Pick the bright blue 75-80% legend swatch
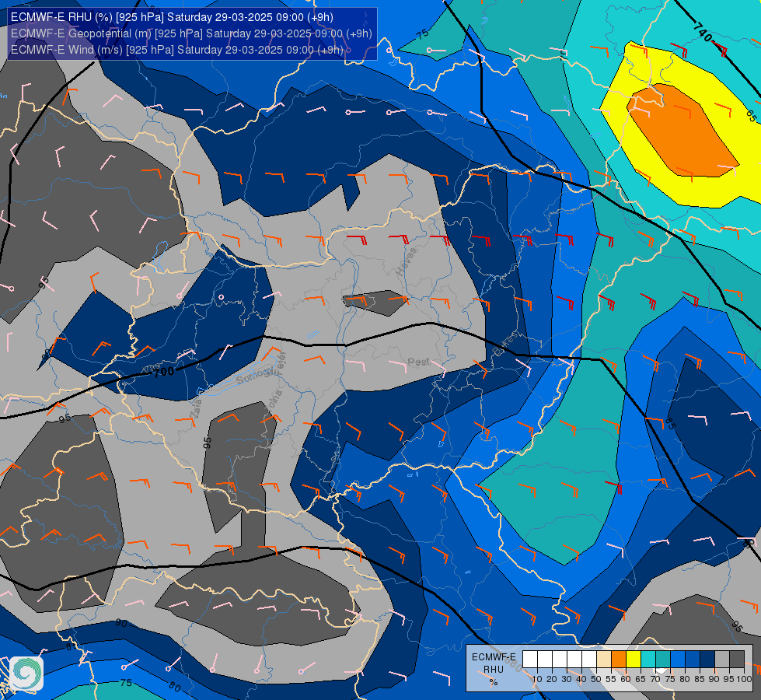 click(678, 660)
